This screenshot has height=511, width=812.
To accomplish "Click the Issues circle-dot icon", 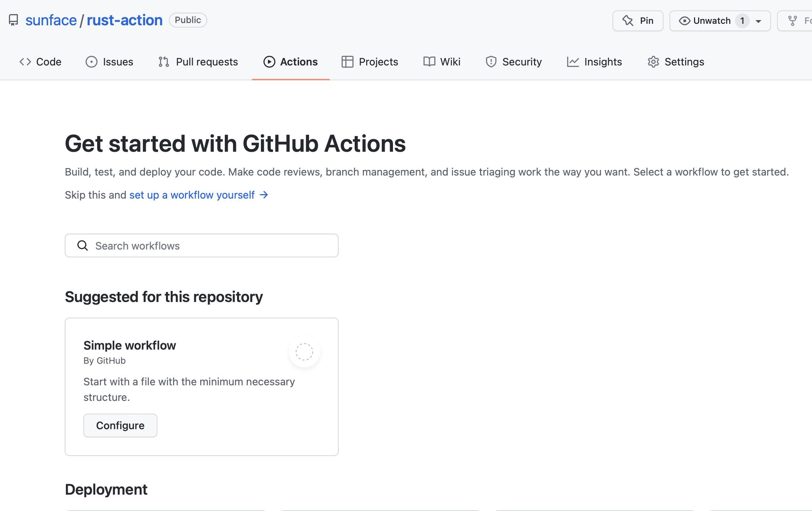I will (91, 62).
